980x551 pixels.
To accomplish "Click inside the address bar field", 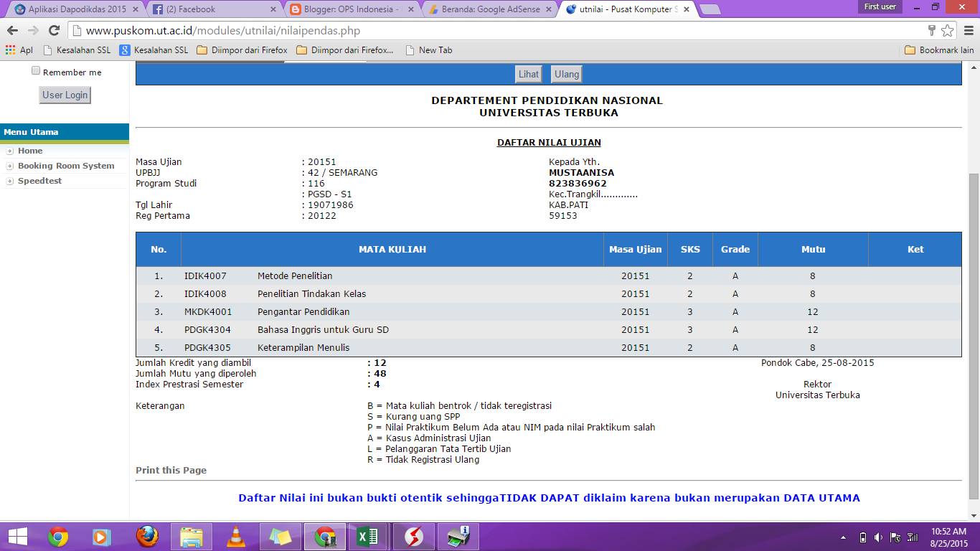I will pyautogui.click(x=287, y=32).
